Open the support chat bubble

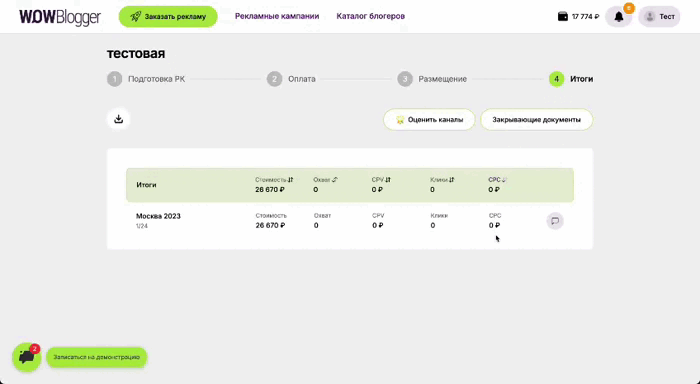[x=26, y=357]
